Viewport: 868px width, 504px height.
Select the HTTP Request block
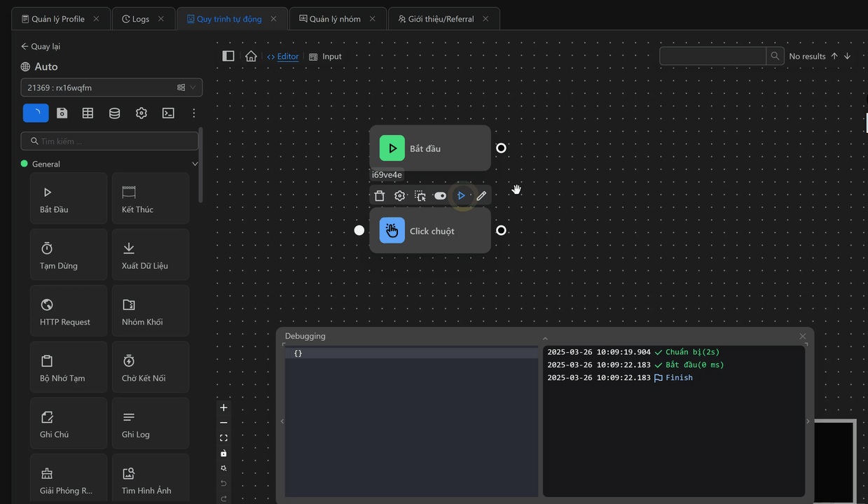(x=69, y=312)
